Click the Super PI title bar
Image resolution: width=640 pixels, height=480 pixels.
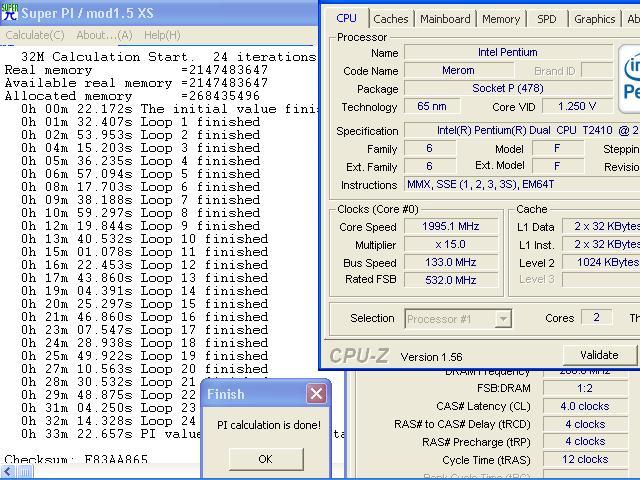coord(159,13)
